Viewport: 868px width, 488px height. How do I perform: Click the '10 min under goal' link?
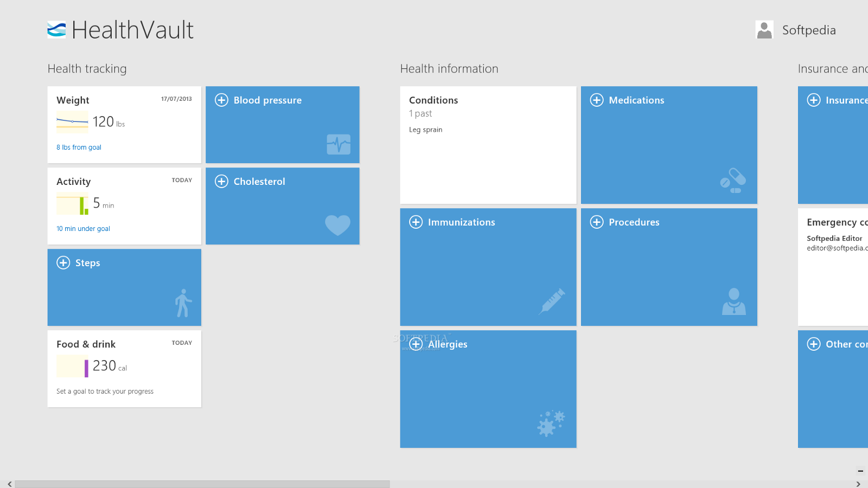(x=83, y=229)
